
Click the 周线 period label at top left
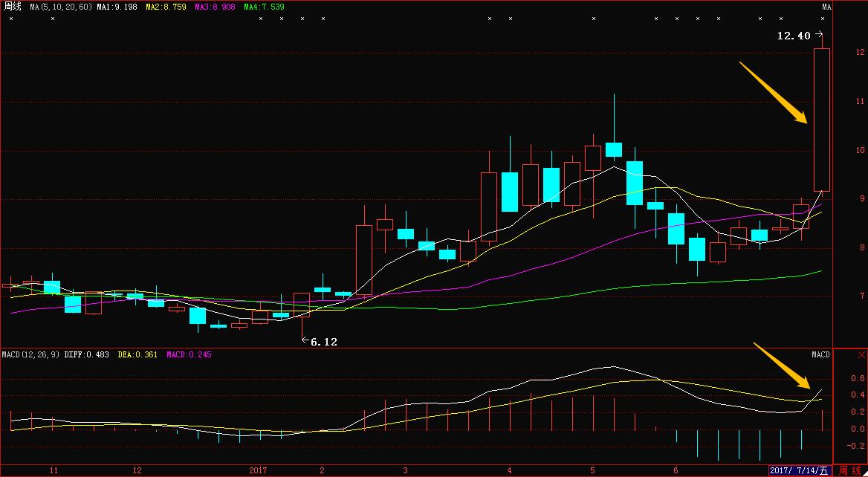coord(13,7)
